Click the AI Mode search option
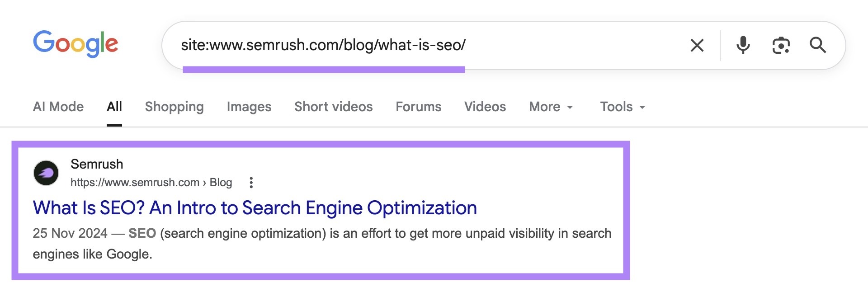Viewport: 868px width, 292px height. 57,107
